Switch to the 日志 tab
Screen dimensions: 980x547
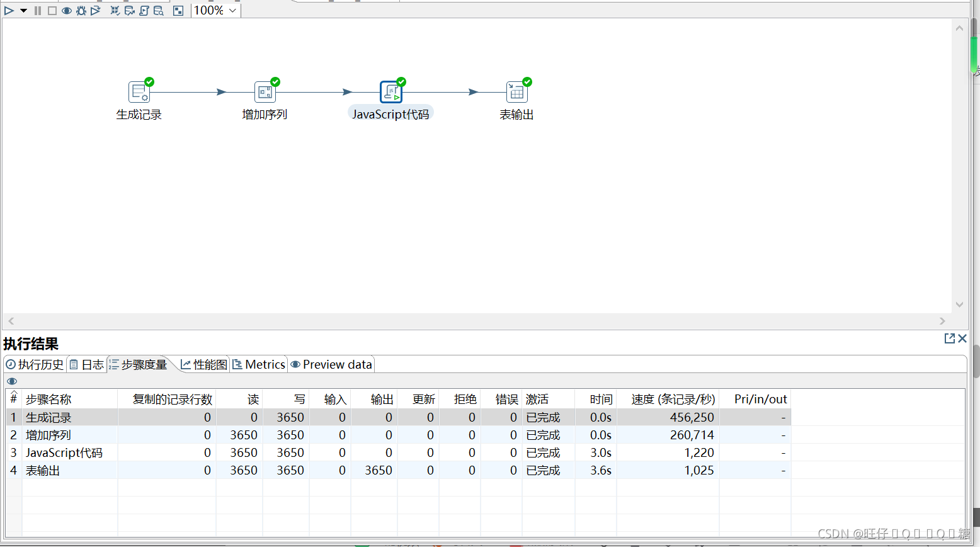coord(87,365)
